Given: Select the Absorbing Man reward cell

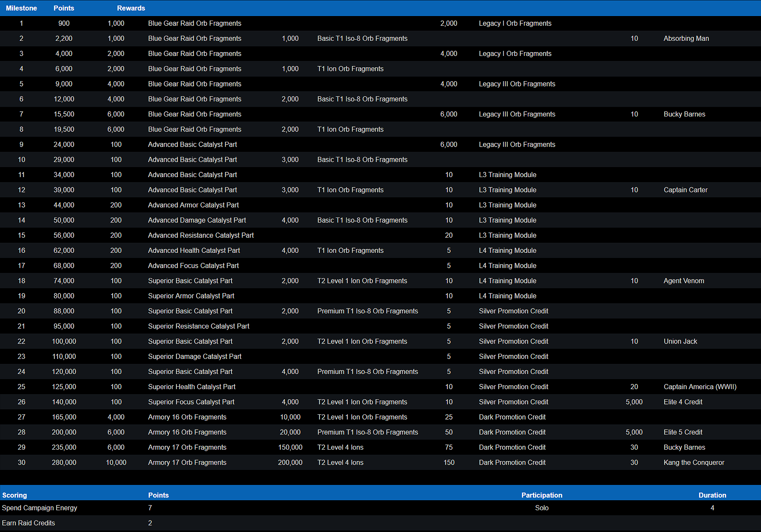Looking at the screenshot, I should (686, 38).
